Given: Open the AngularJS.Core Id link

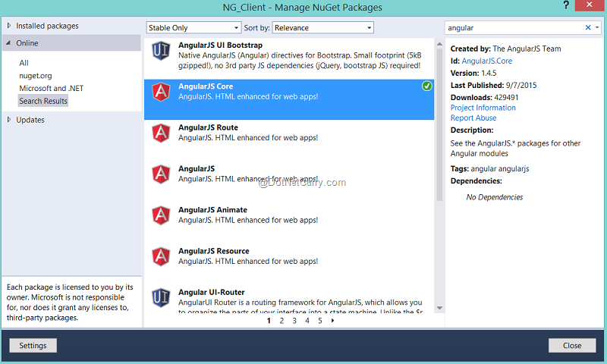Looking at the screenshot, I should (x=487, y=61).
